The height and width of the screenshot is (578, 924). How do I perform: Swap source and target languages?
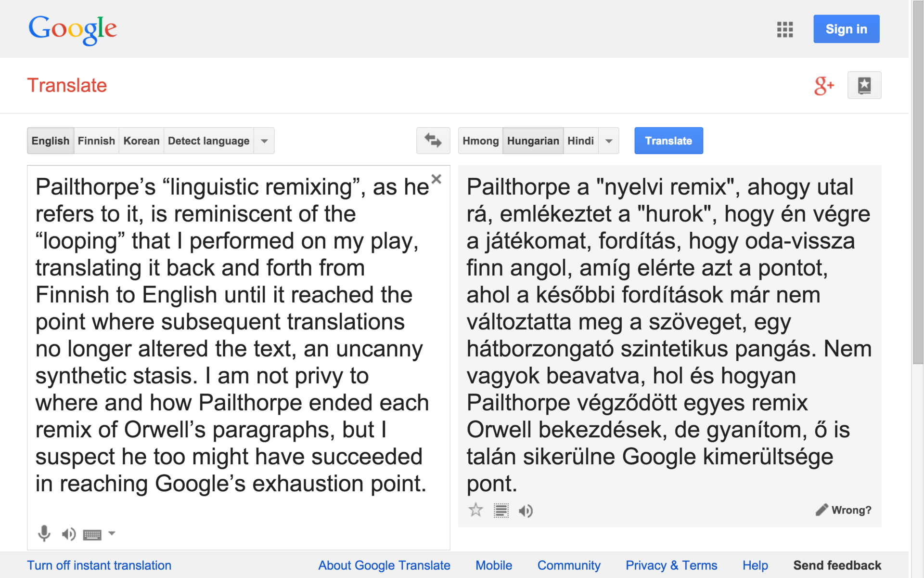coord(433,141)
